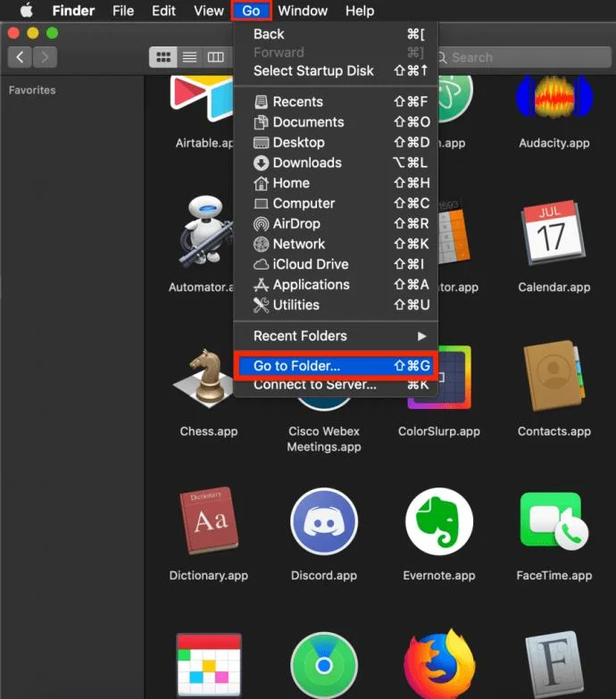Open the Automator.app robot icon
The height and width of the screenshot is (699, 616).
[x=206, y=231]
